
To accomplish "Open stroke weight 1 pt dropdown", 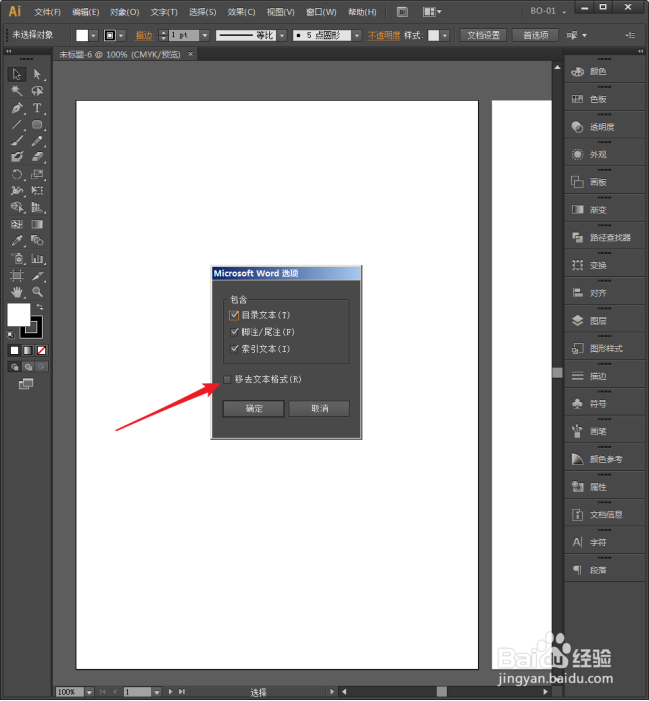I will click(x=205, y=35).
